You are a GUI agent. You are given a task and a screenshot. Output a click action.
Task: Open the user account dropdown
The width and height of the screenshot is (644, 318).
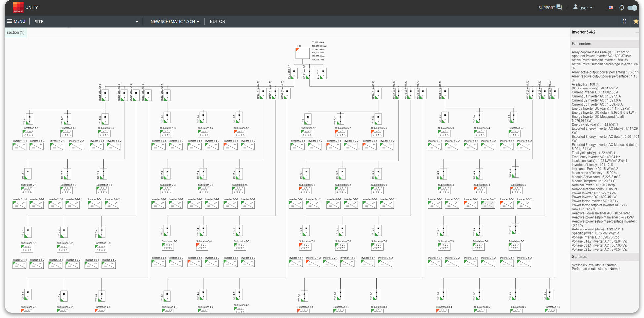[x=583, y=7]
